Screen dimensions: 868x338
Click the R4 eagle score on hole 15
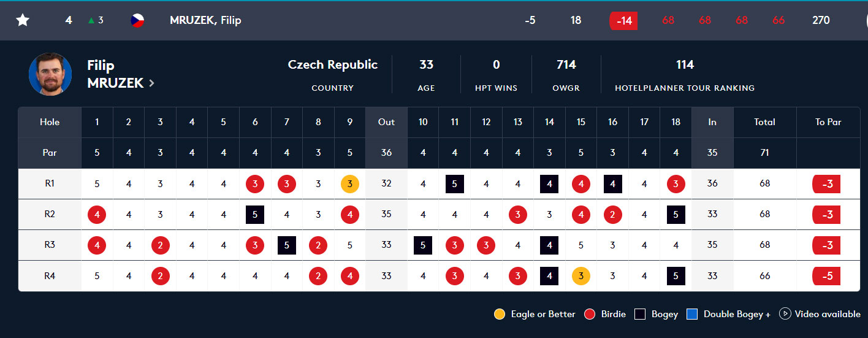(x=581, y=276)
